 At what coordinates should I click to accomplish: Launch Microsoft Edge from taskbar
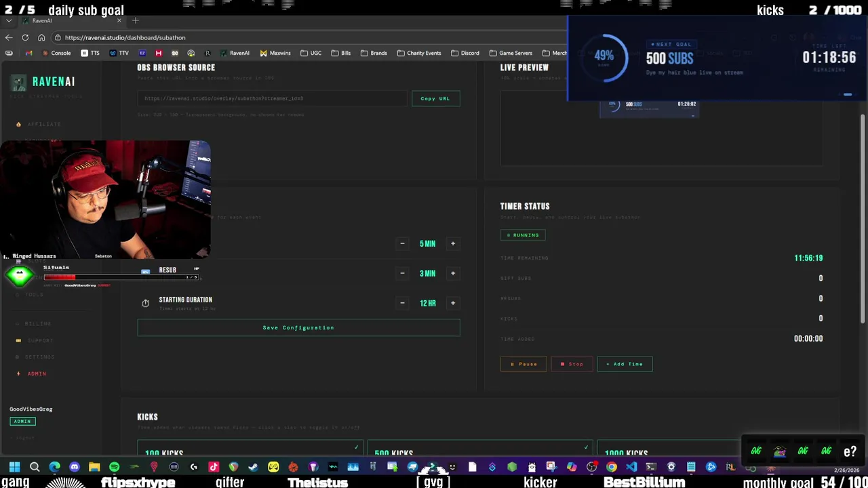pyautogui.click(x=54, y=467)
